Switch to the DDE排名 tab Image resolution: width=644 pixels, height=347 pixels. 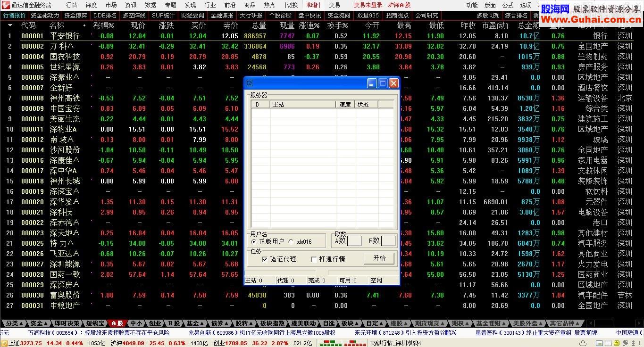tap(106, 15)
